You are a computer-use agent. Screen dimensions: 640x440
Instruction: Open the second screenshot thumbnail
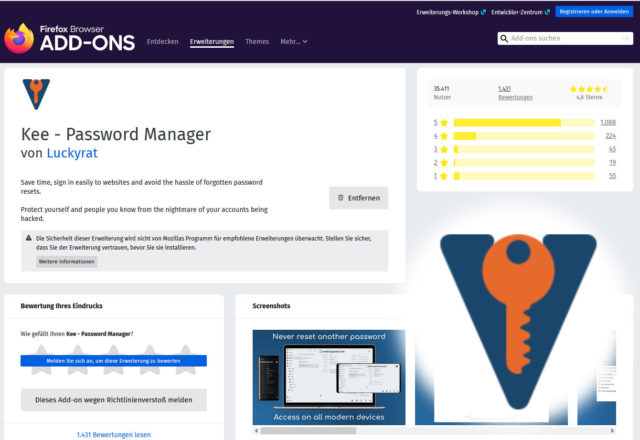tap(491, 377)
